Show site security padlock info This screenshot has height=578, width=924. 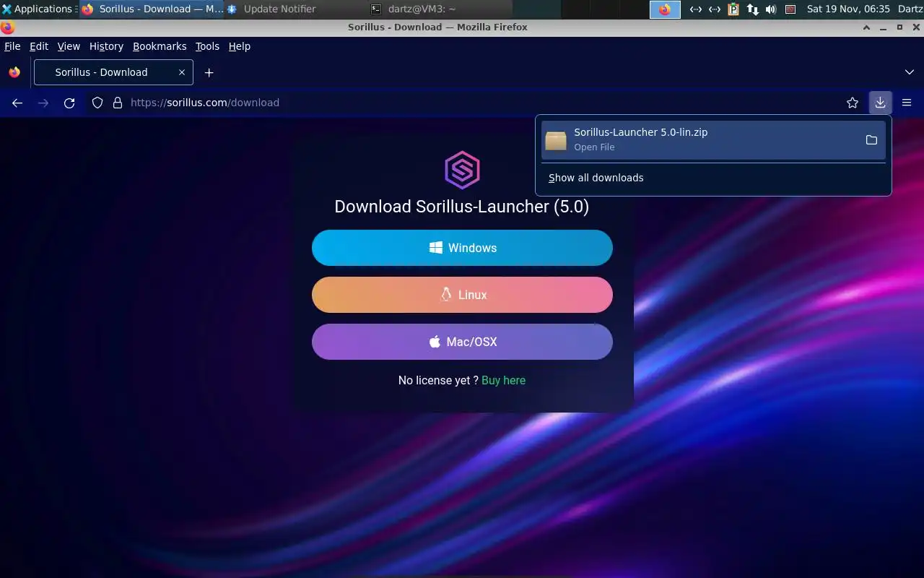tap(118, 103)
